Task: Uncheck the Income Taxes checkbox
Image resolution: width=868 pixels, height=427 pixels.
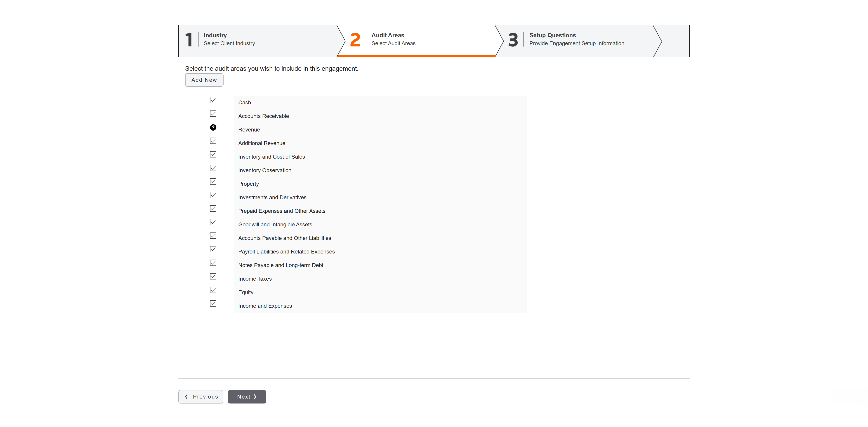Action: point(213,277)
